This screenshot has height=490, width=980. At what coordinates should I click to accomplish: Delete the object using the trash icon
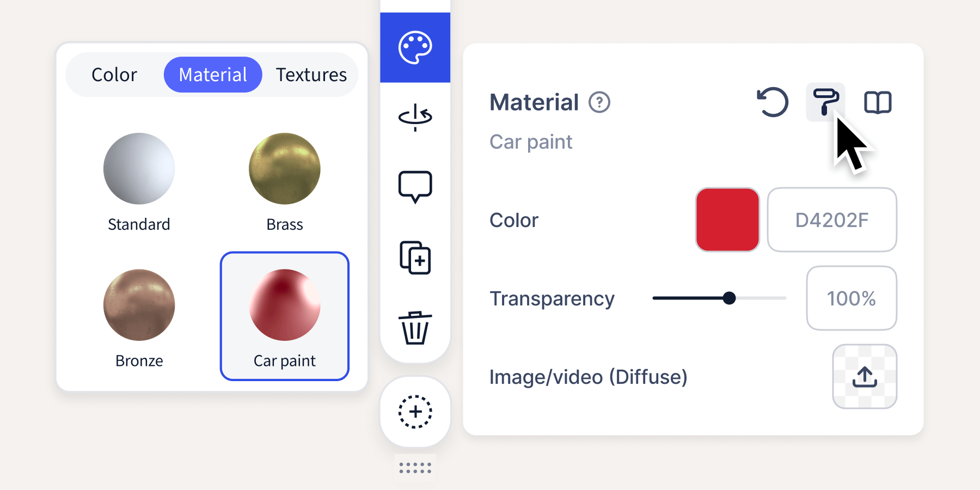coord(415,328)
